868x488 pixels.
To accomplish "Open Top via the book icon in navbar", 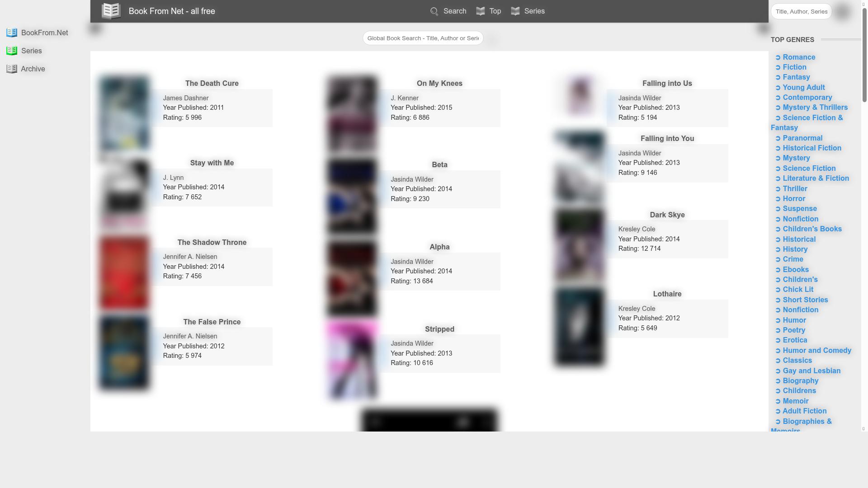I will pos(480,11).
